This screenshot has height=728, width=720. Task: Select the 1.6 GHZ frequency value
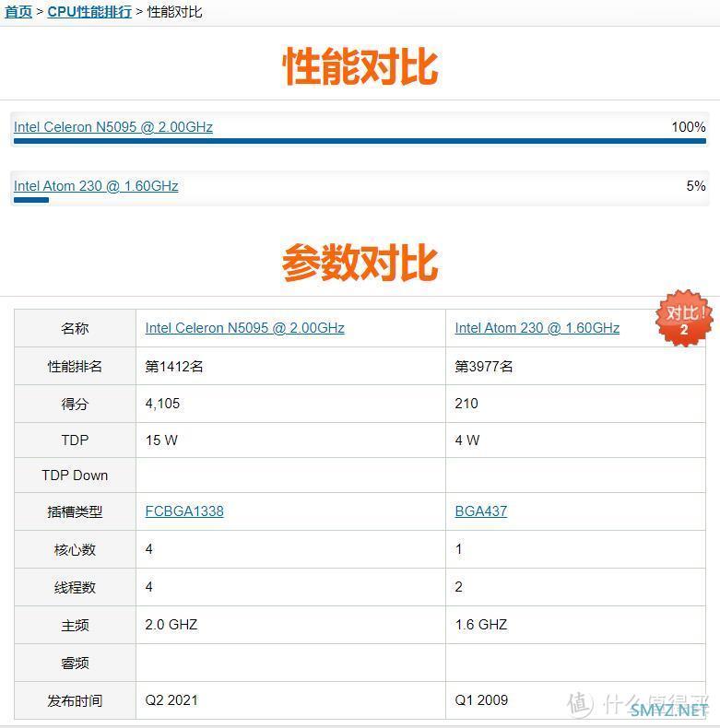[481, 625]
